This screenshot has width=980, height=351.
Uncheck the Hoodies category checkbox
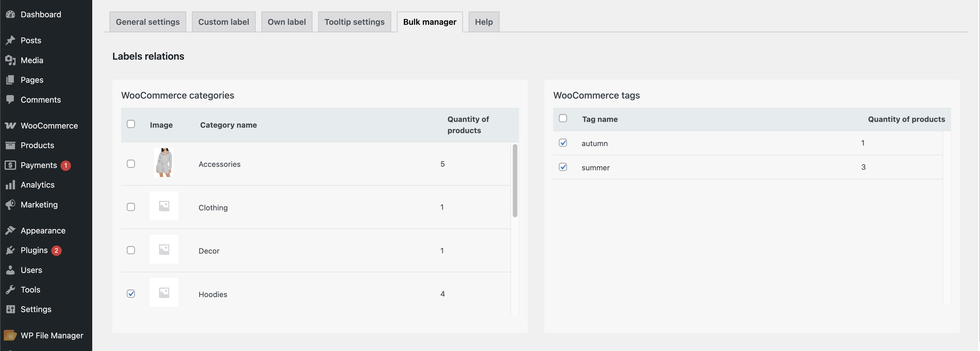131,294
